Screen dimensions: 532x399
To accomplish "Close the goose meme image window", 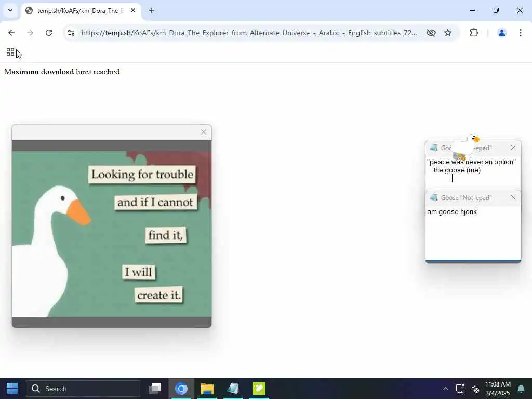I will 203,132.
